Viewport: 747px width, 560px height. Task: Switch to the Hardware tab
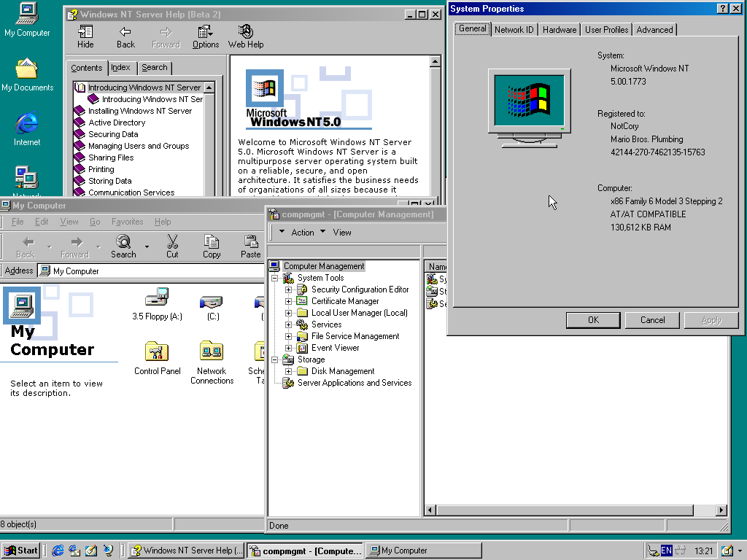pos(560,30)
